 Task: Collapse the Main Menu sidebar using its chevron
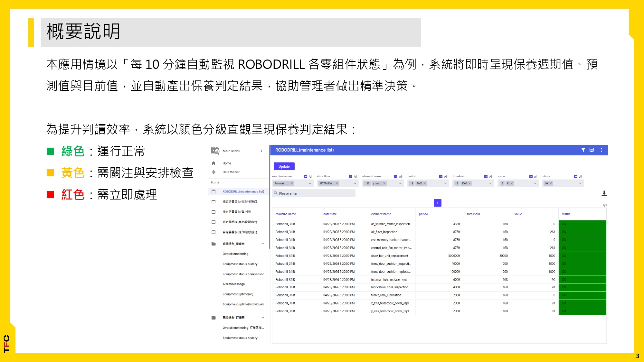pos(261,151)
